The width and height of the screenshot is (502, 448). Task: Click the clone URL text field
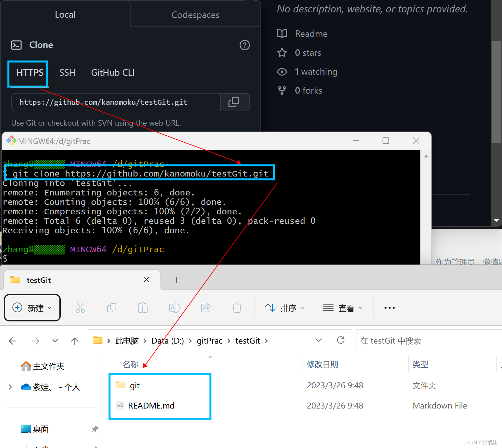[x=116, y=102]
